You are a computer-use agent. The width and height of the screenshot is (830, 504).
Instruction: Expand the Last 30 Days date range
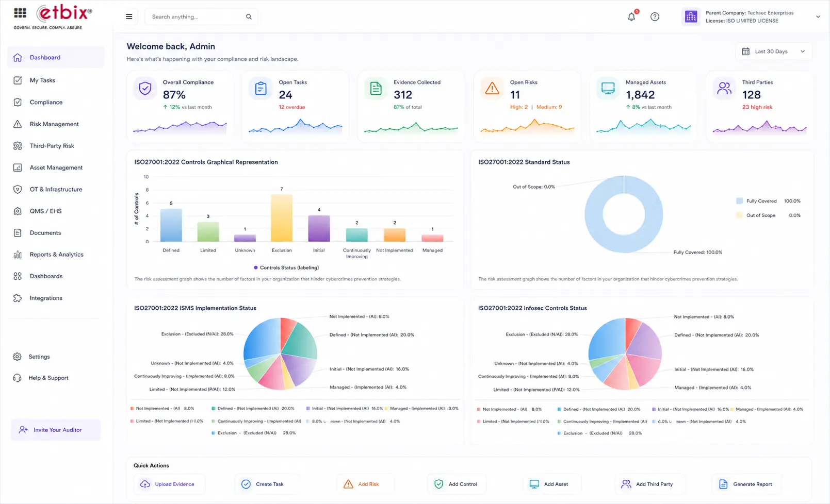tap(773, 52)
